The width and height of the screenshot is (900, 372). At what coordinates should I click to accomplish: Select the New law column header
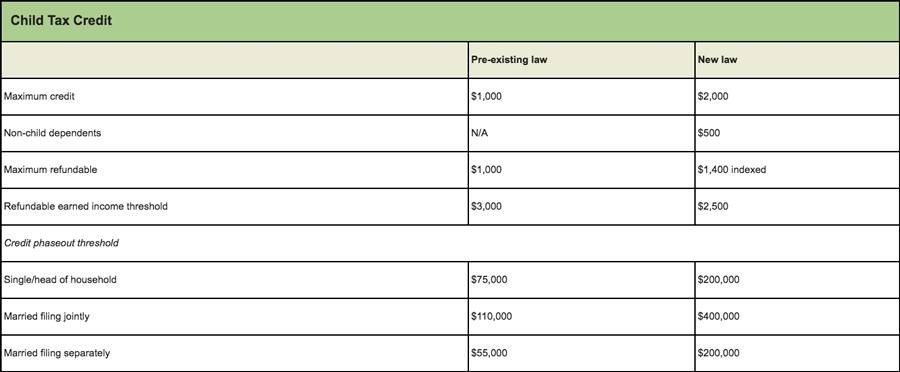click(717, 60)
